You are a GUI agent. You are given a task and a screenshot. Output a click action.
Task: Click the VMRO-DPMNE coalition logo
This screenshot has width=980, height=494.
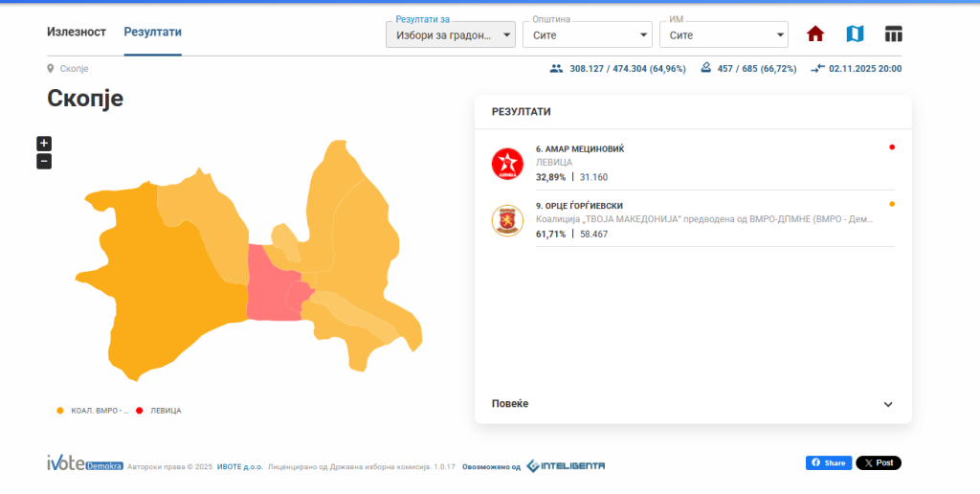(x=507, y=220)
